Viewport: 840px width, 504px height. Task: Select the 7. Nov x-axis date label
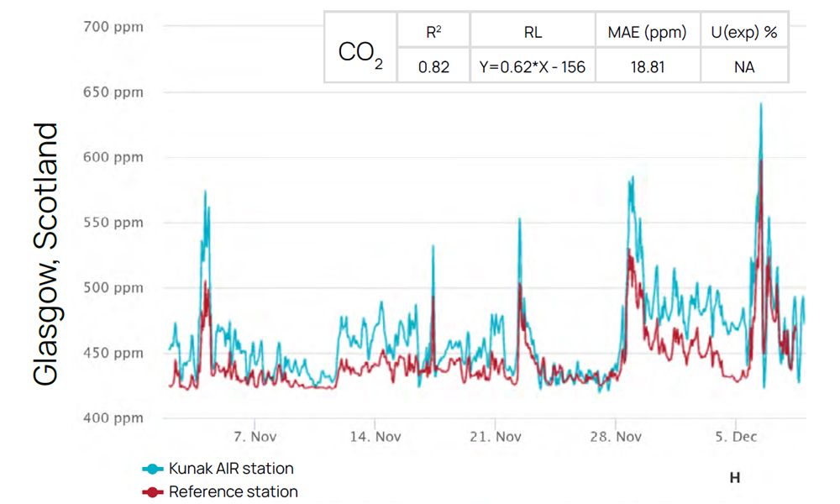click(255, 437)
